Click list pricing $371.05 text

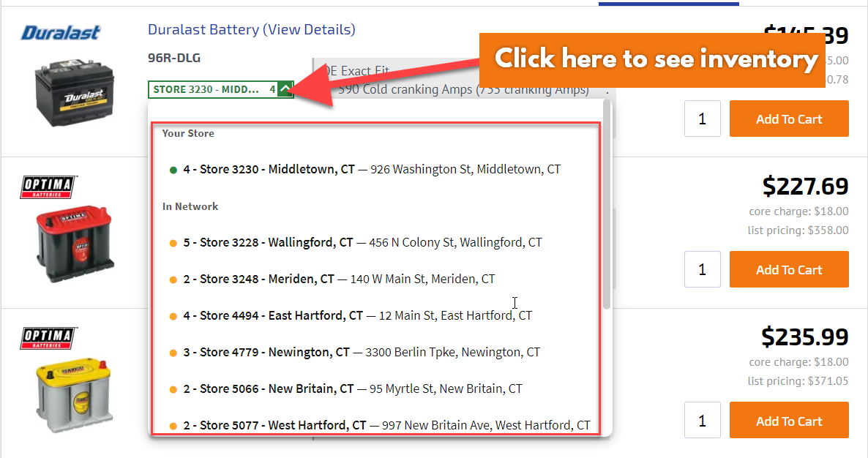click(798, 381)
